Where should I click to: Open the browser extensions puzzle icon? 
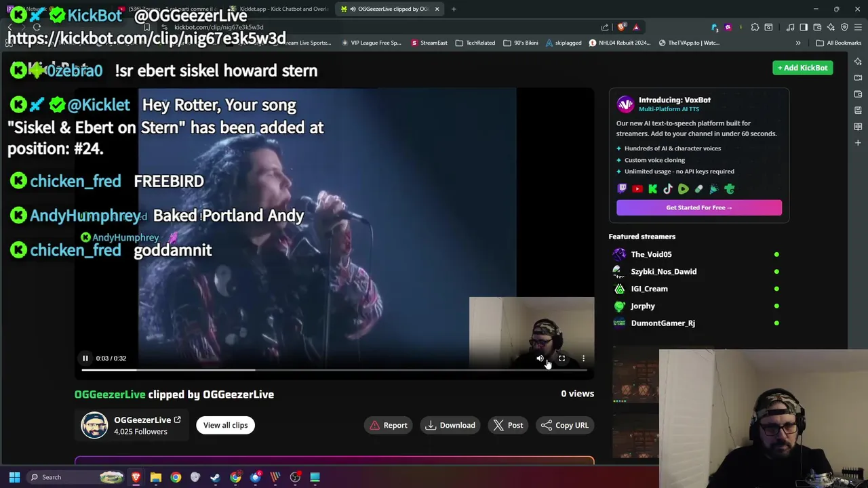click(755, 27)
